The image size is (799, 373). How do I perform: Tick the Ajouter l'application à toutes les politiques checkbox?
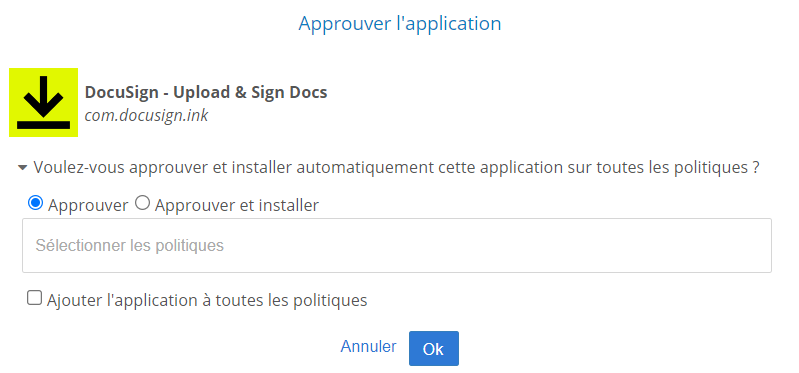click(x=34, y=298)
